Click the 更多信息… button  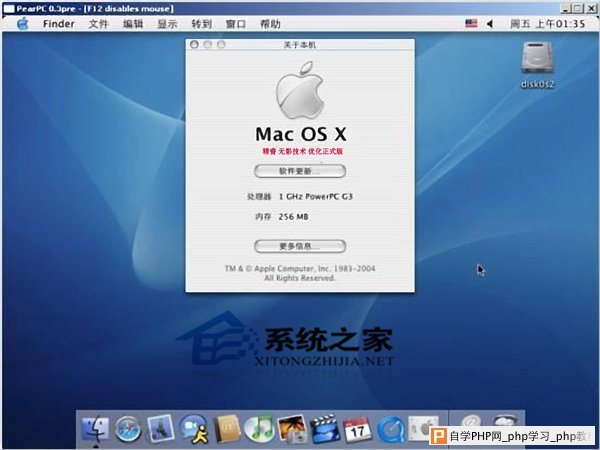[x=300, y=246]
